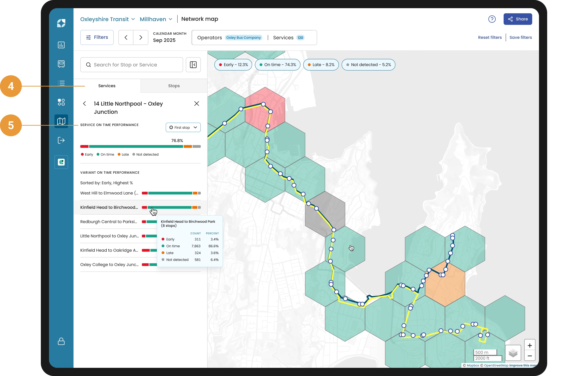Open the First stop dropdown
The image size is (588, 376).
(x=183, y=127)
